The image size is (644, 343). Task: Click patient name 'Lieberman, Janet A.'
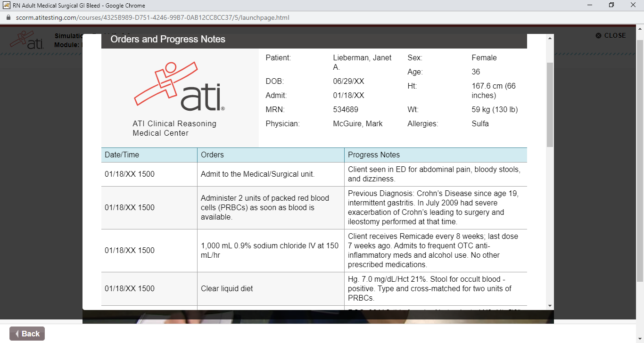[x=362, y=63]
